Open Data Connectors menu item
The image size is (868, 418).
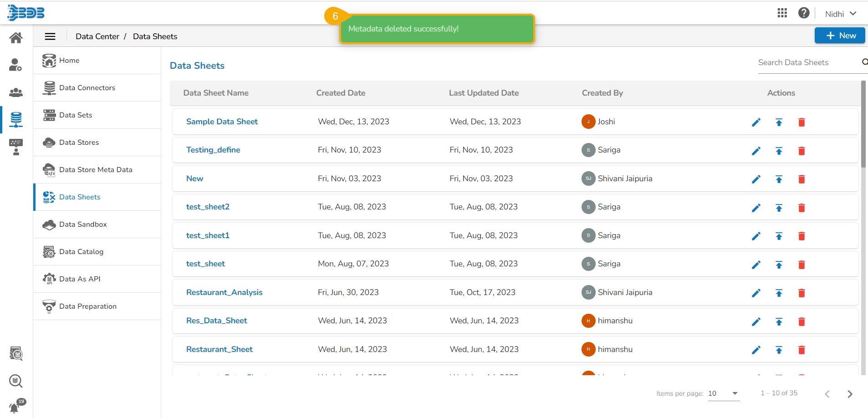tap(87, 88)
